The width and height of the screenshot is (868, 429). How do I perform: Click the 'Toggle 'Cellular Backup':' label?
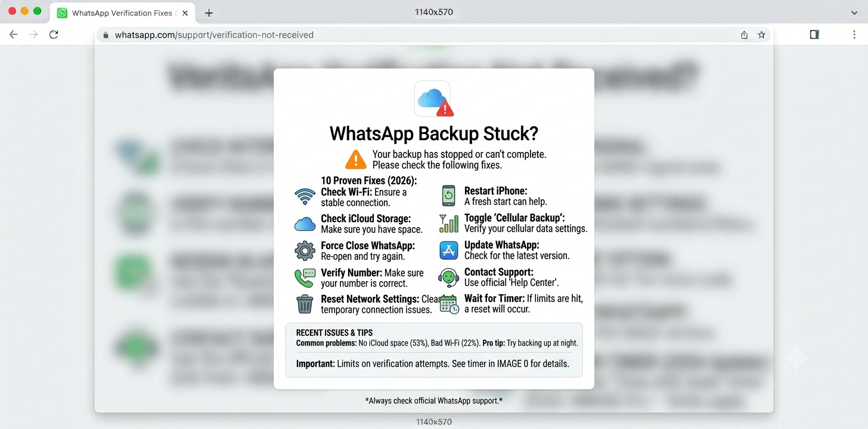pyautogui.click(x=514, y=218)
